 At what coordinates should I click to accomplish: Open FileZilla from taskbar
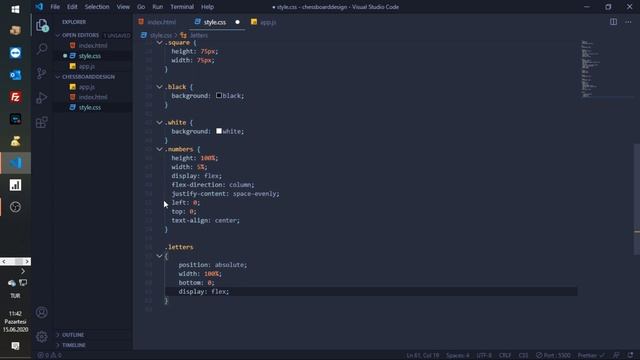pyautogui.click(x=16, y=97)
